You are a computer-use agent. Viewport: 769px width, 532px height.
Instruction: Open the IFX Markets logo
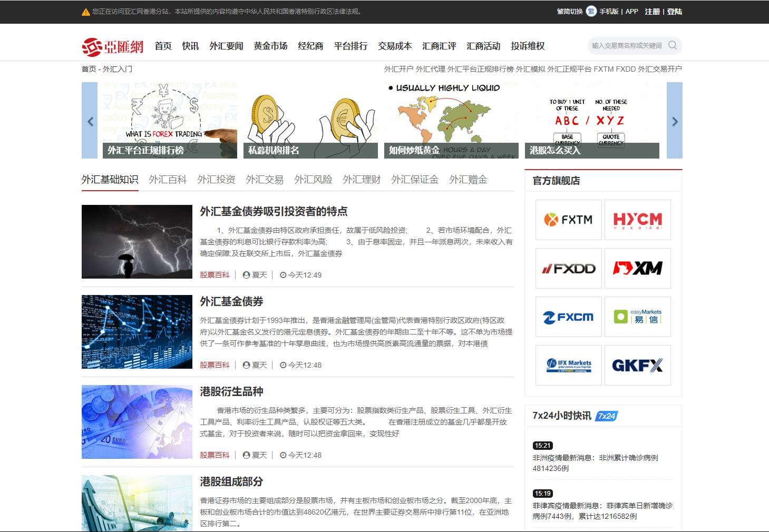click(x=568, y=366)
